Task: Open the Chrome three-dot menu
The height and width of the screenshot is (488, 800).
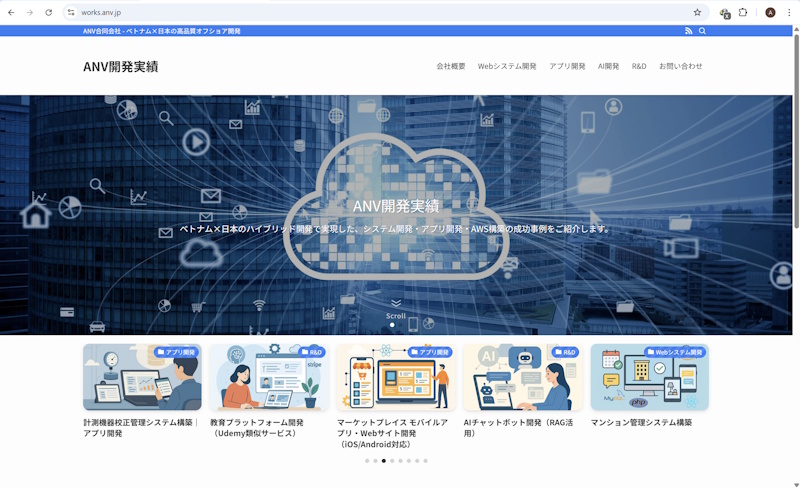Action: tap(788, 12)
